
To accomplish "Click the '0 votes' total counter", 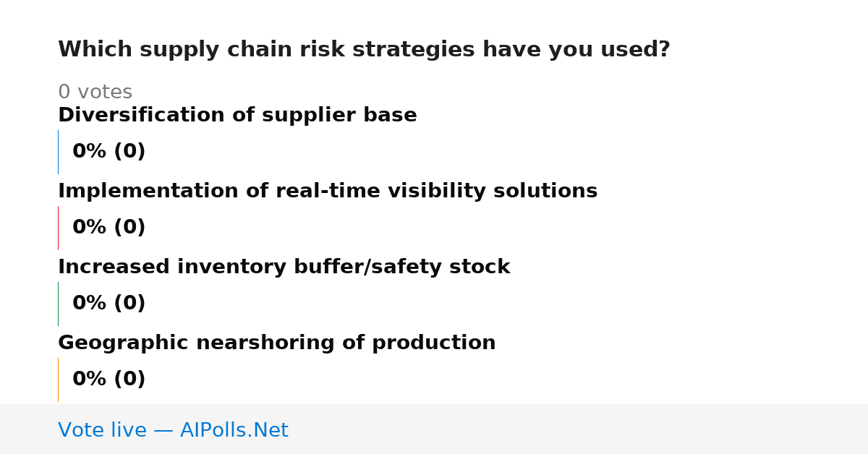I will pos(95,93).
